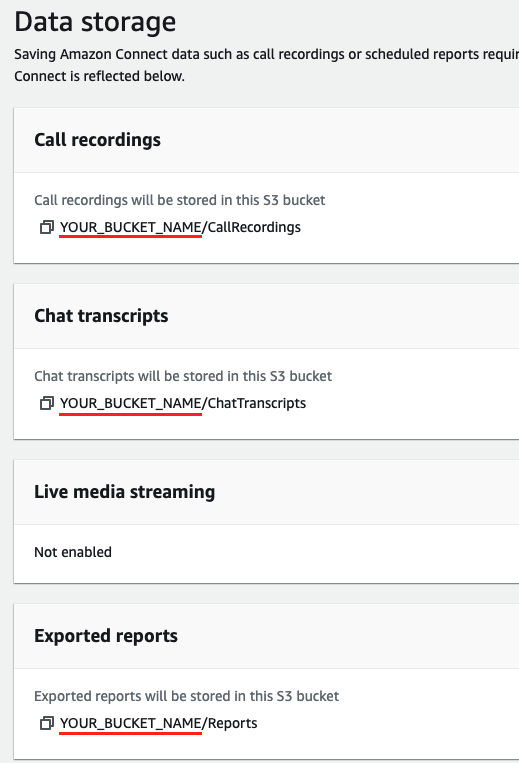The width and height of the screenshot is (519, 763).
Task: Click the 'Exported reports will be stored' label
Action: point(186,696)
